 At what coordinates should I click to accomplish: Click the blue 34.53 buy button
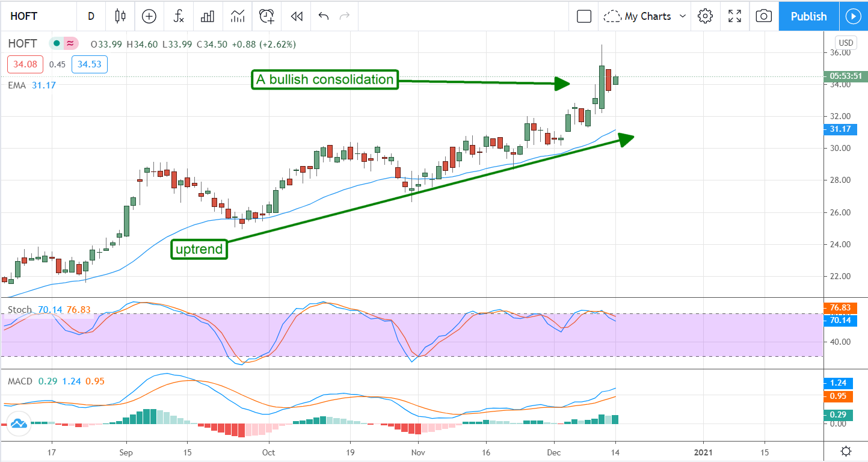[x=89, y=64]
